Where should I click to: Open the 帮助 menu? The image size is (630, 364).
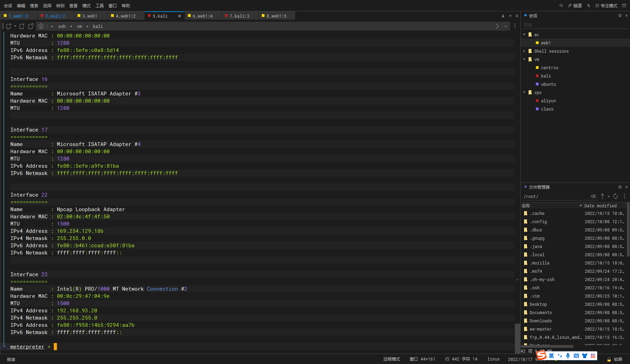[126, 6]
